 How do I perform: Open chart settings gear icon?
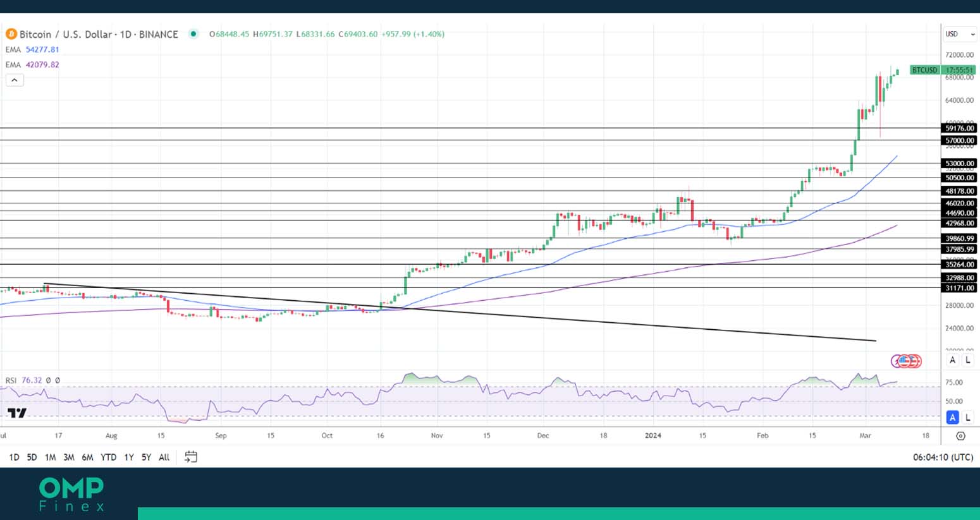click(x=960, y=436)
